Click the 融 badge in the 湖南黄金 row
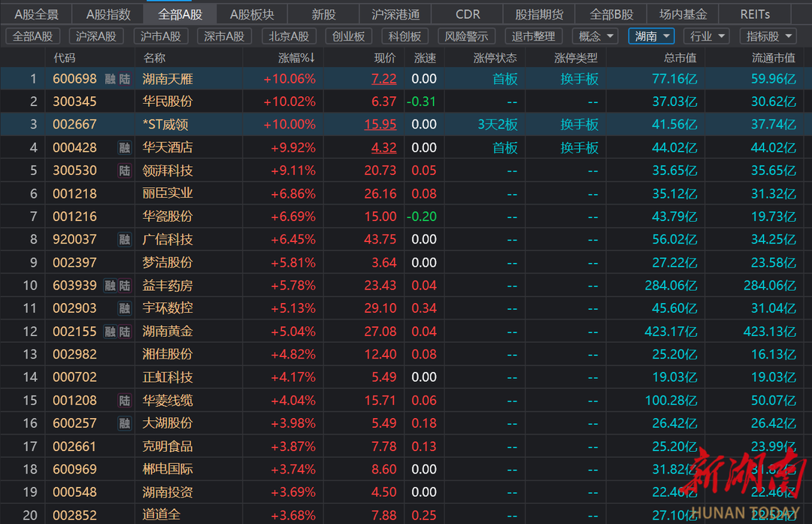The image size is (812, 524). [x=111, y=332]
